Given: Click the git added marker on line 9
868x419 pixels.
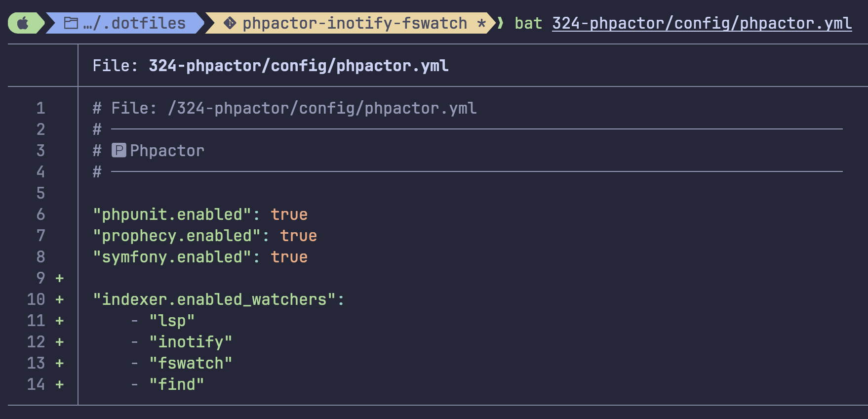Looking at the screenshot, I should (60, 278).
